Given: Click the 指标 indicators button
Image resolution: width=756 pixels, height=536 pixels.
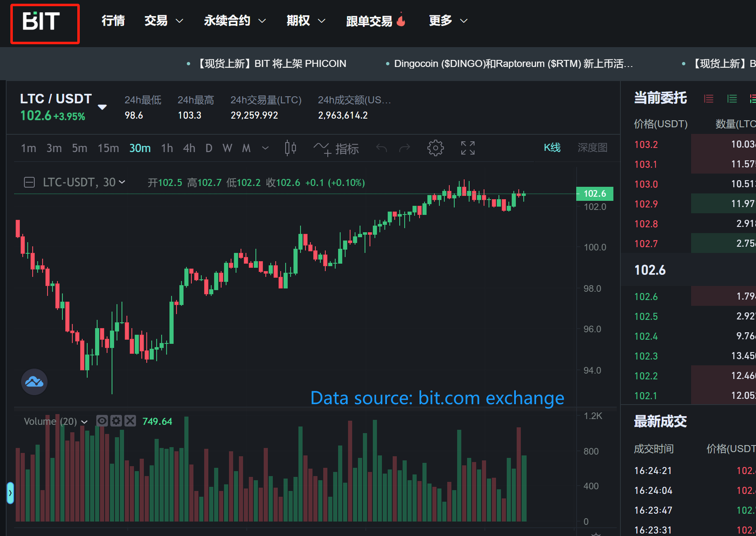Looking at the screenshot, I should tap(336, 148).
